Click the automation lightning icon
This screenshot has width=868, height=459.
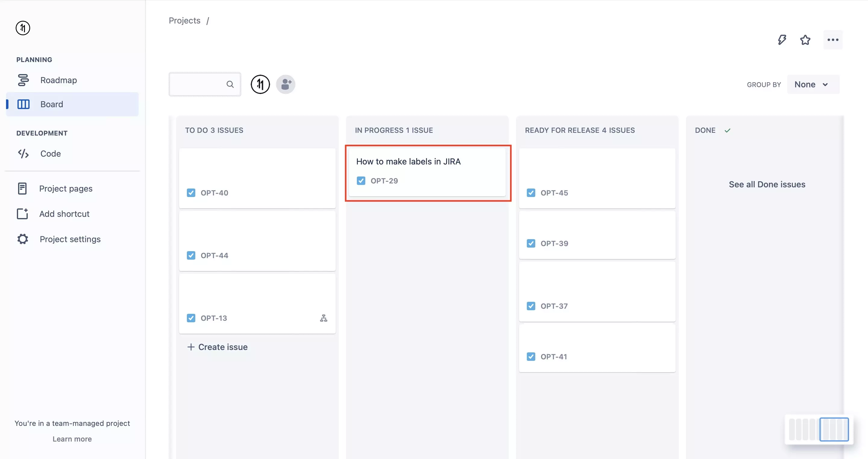(782, 40)
